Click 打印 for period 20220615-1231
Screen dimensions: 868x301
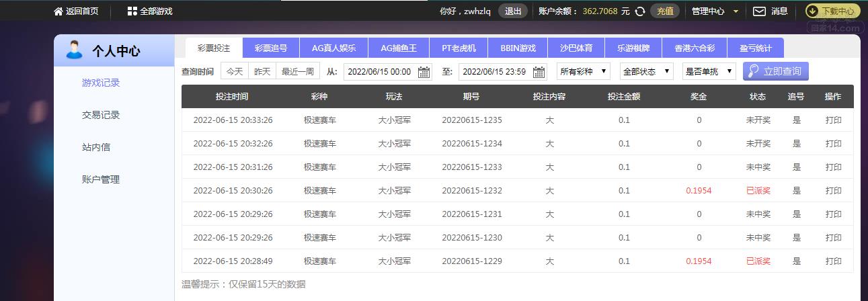[834, 214]
